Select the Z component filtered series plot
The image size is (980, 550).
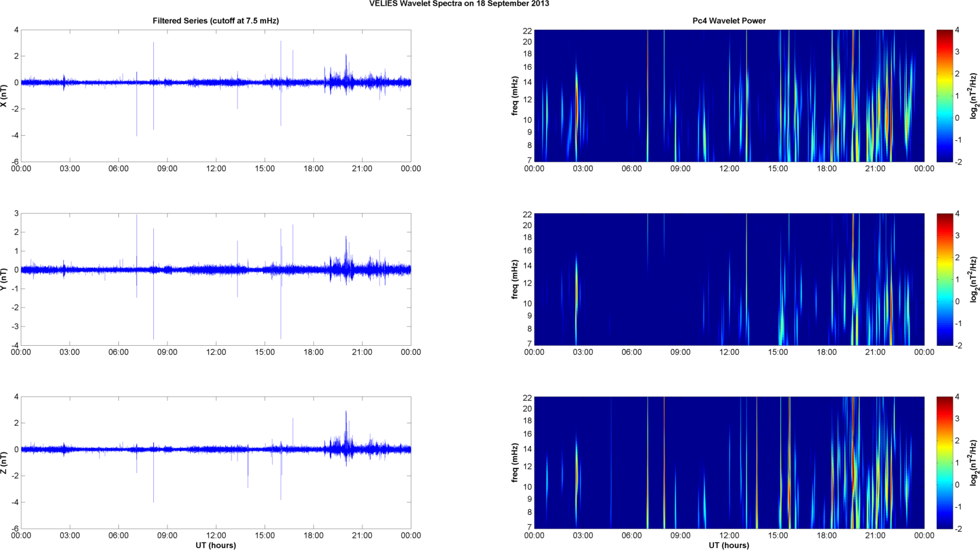click(x=215, y=463)
